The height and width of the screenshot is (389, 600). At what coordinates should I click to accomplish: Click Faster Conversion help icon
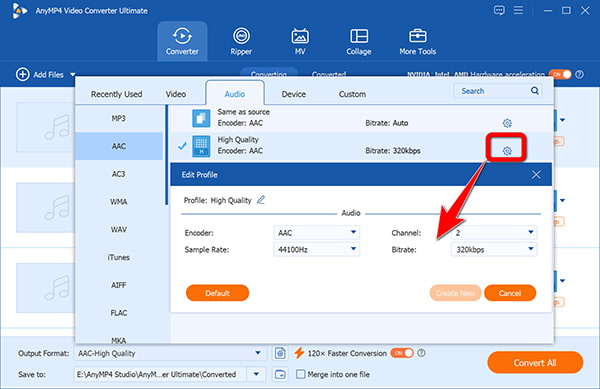(x=421, y=353)
